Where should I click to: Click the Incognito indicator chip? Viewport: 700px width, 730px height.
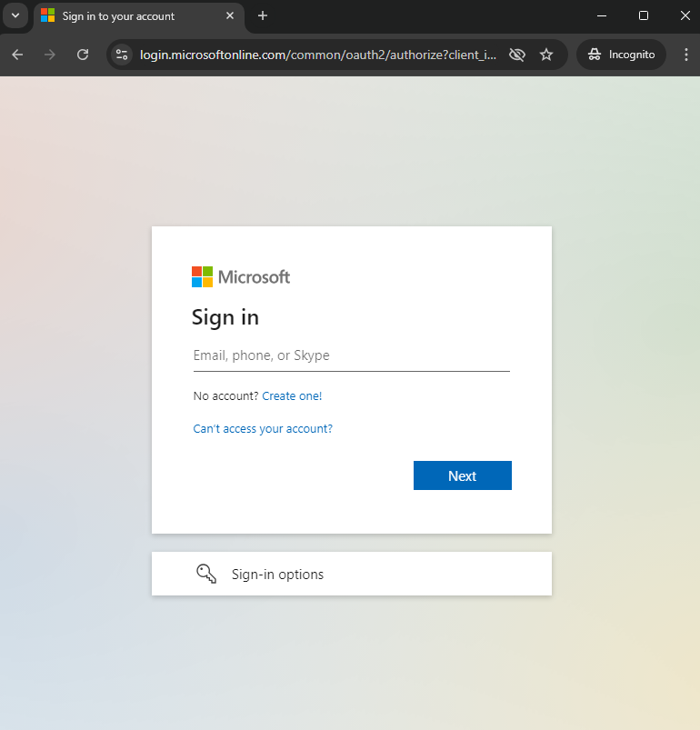click(621, 55)
